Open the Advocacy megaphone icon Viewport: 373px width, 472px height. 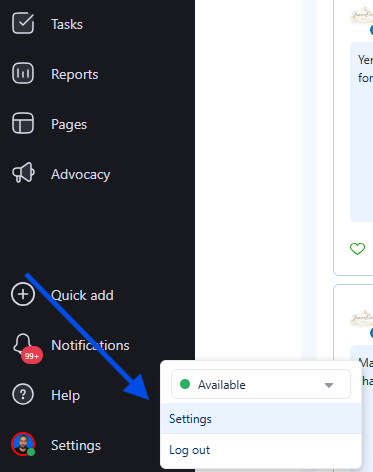pos(23,173)
